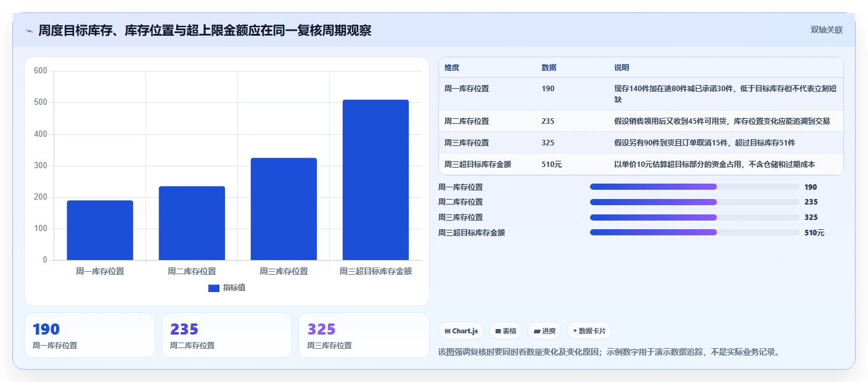The image size is (868, 382).
Task: Click the Chart.js chip
Action: pos(461,331)
